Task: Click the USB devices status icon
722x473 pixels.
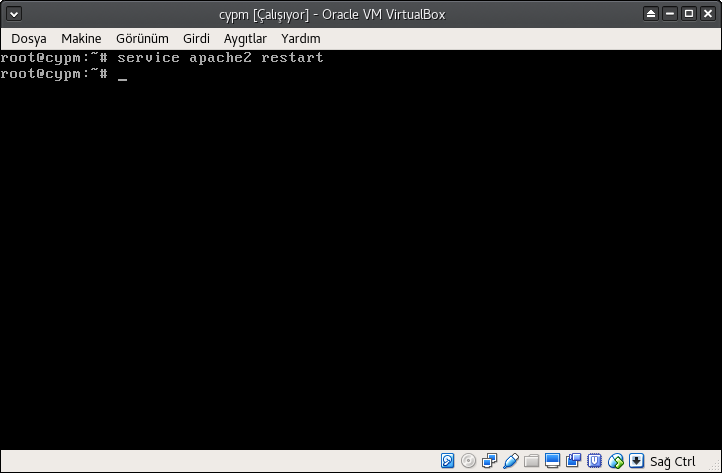Action: click(511, 461)
